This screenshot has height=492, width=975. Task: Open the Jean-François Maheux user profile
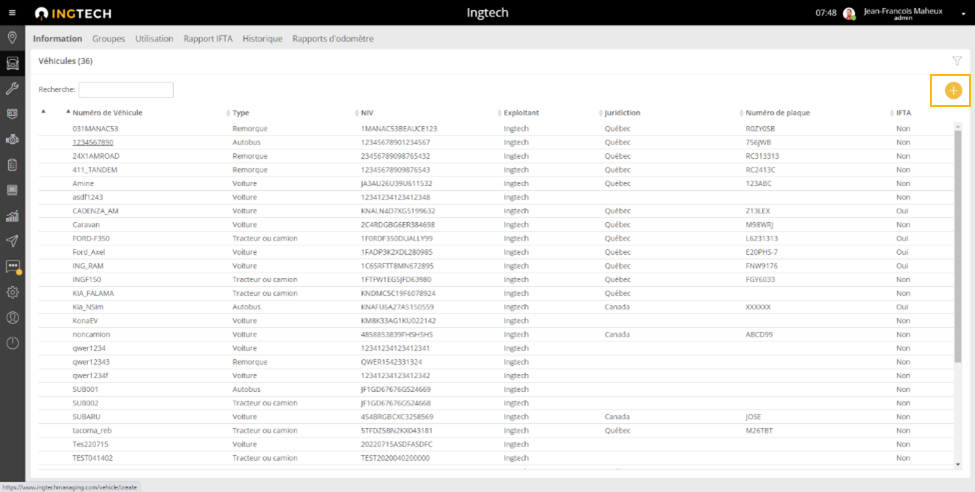[x=904, y=13]
